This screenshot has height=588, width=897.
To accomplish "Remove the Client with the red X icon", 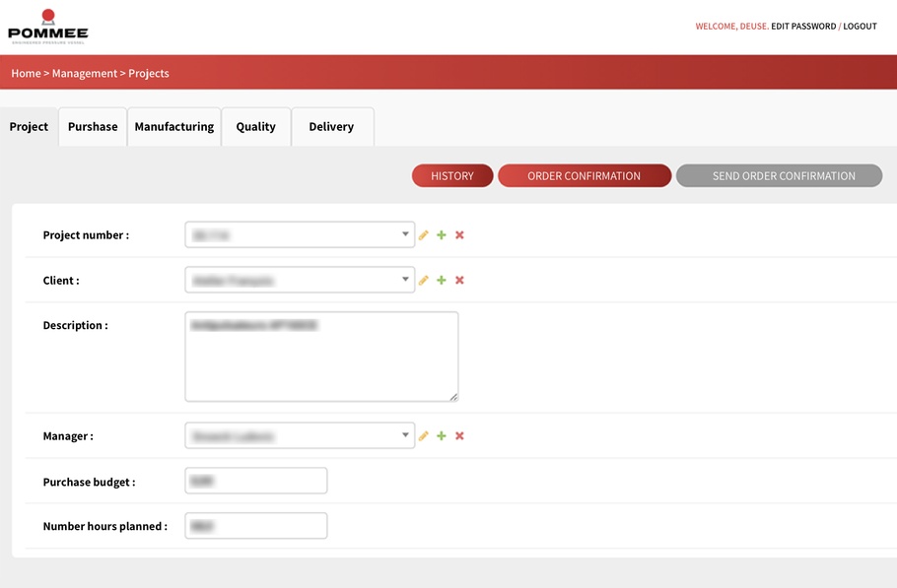I will 459,281.
